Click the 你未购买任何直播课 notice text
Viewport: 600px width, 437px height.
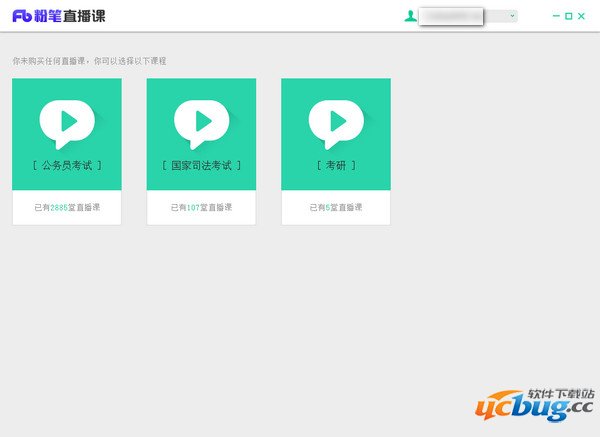pos(89,61)
